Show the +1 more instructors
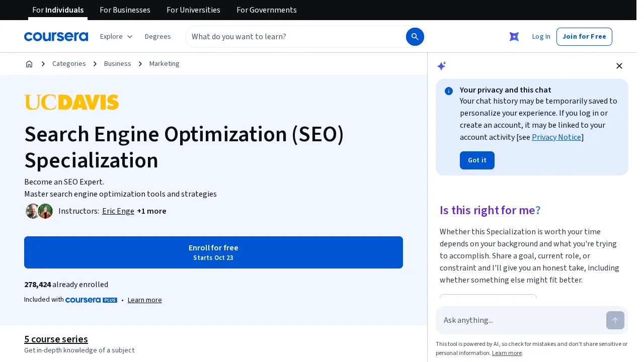644x362 pixels. pos(151,211)
